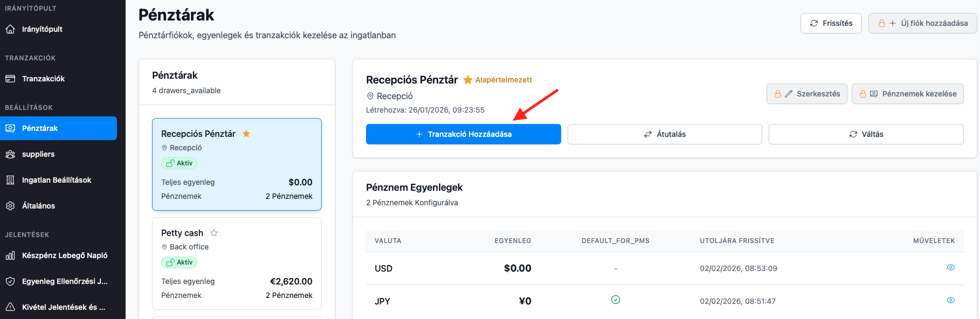This screenshot has width=980, height=319.
Task: Click the bar chart icon for Készpénz Lebegő Napló
Action: tap(10, 255)
